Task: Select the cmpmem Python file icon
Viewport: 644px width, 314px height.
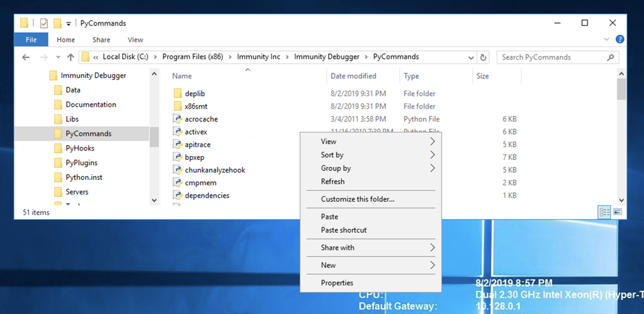Action: point(178,183)
